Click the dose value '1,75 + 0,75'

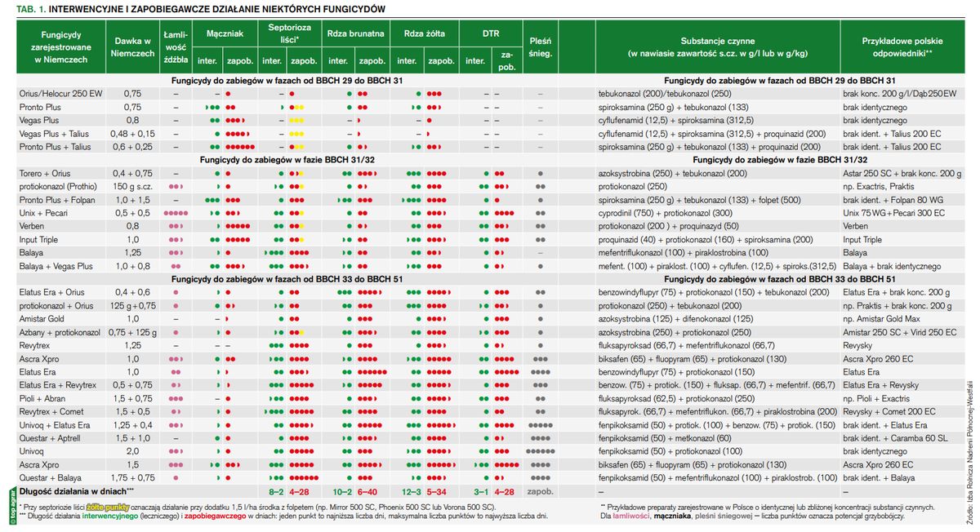[132, 477]
